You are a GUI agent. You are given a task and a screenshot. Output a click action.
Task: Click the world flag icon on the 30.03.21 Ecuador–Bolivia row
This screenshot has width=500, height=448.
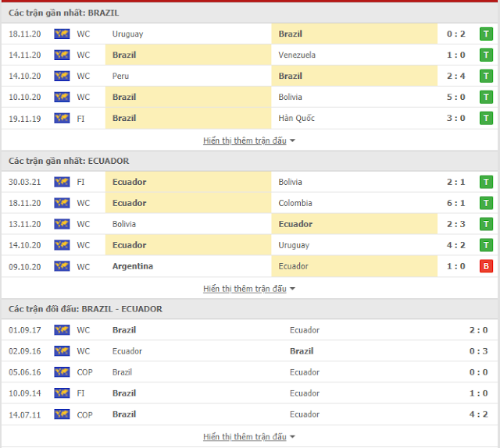coord(62,182)
